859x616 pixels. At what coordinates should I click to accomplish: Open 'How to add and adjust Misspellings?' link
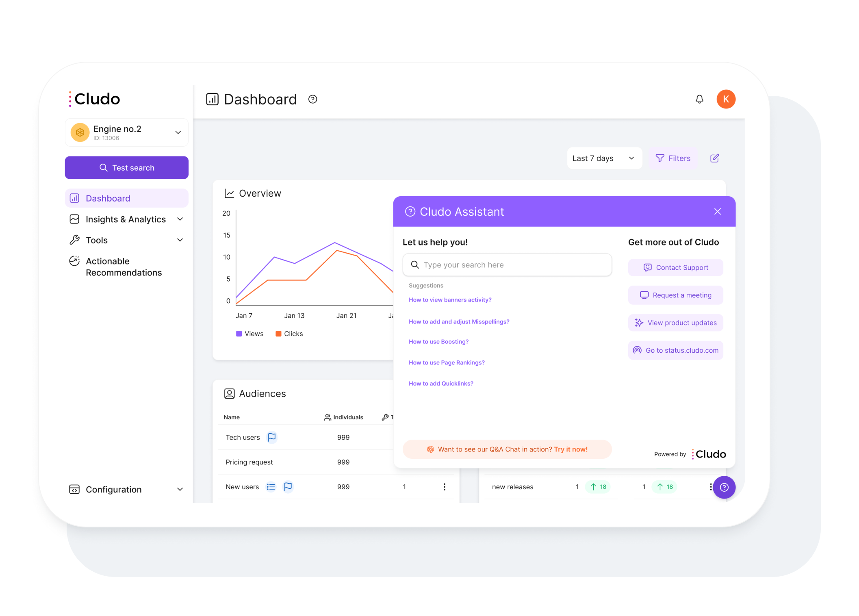tap(459, 322)
